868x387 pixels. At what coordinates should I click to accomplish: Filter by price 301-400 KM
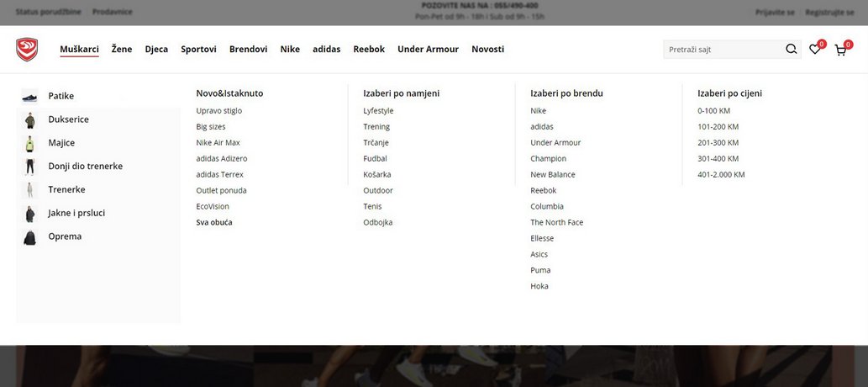(x=718, y=158)
